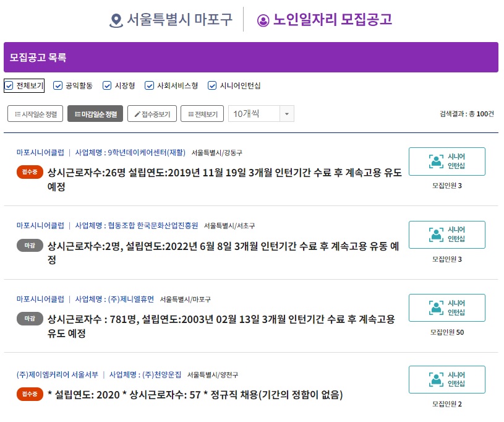Open the 10개씩 page size dropdown

pos(261,113)
